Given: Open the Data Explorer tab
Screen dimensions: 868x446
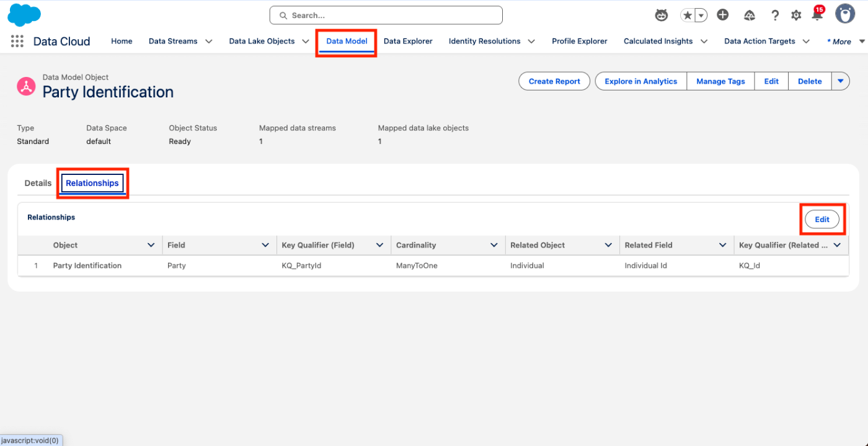Looking at the screenshot, I should [408, 41].
